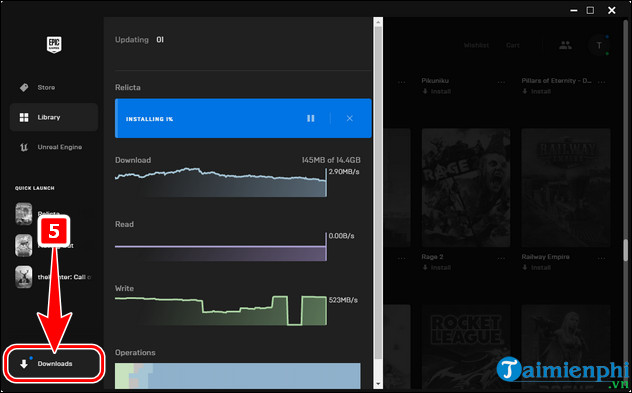Open the Cart link
The height and width of the screenshot is (393, 632).
click(513, 46)
